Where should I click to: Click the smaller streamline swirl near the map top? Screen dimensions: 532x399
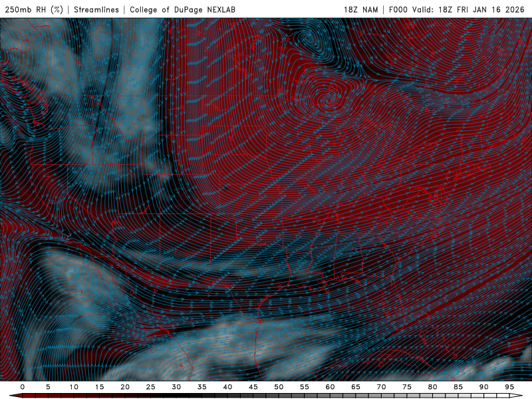click(x=308, y=39)
